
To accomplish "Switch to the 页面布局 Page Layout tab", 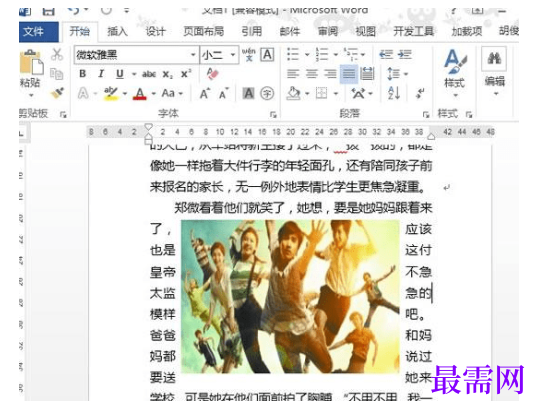I will click(203, 32).
